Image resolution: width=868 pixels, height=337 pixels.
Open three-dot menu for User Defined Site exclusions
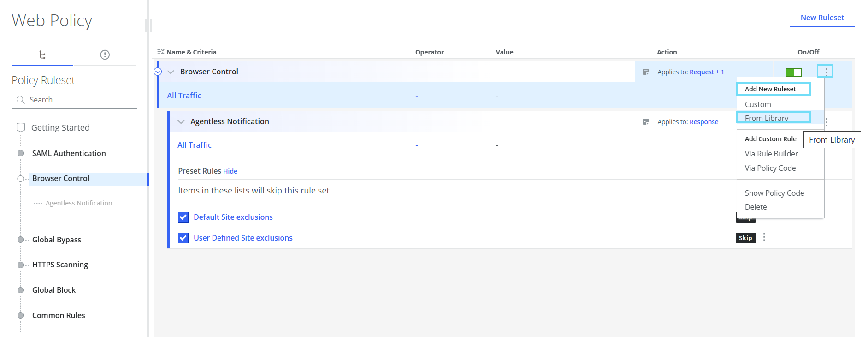[x=764, y=237]
